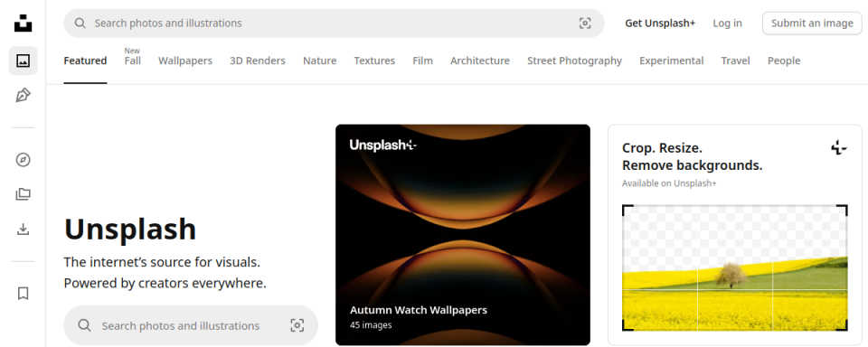Click the hero search photos input field
Screen dimensions: 868x347
191,325
